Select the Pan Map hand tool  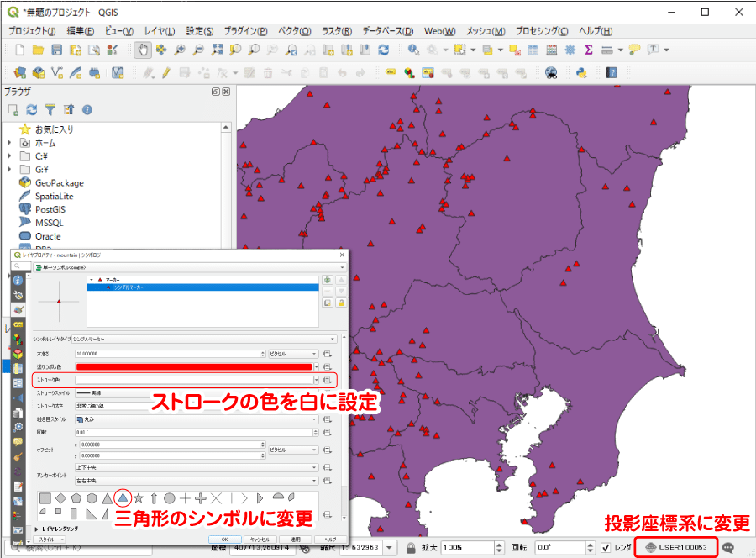click(143, 50)
